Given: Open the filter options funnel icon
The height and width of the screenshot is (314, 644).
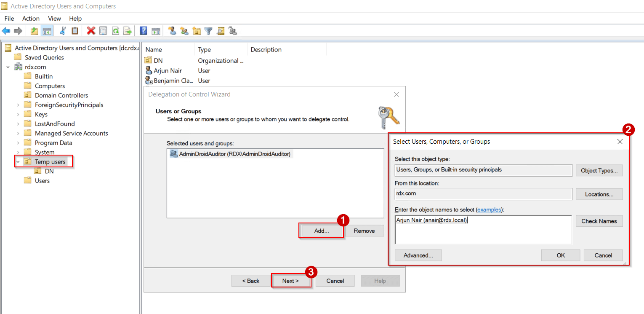Looking at the screenshot, I should coord(208,30).
